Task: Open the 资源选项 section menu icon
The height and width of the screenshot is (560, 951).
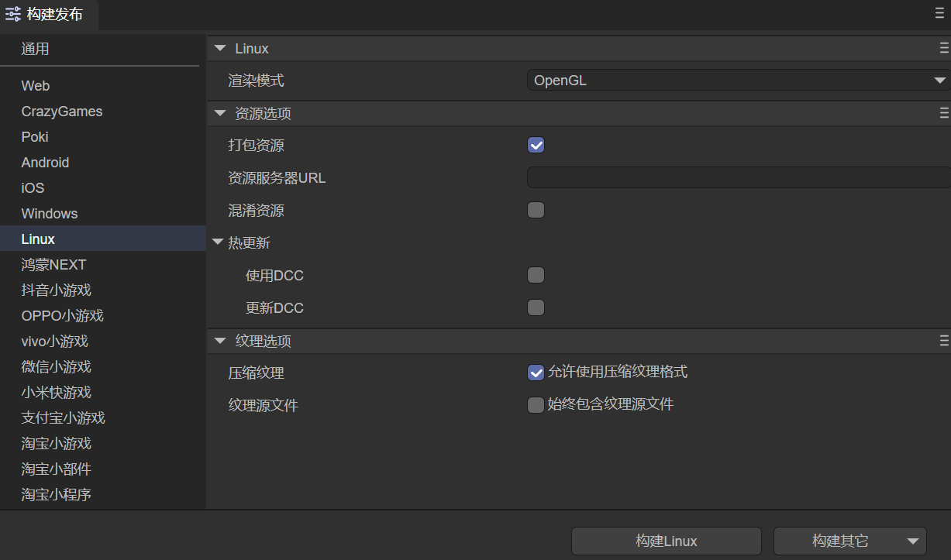Action: tap(943, 114)
